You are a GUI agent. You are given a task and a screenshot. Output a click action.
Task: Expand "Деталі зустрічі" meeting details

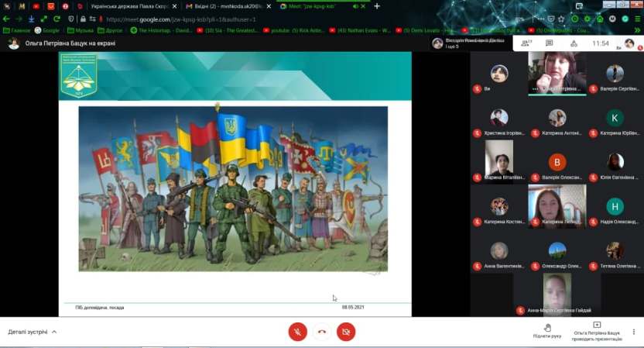32,332
